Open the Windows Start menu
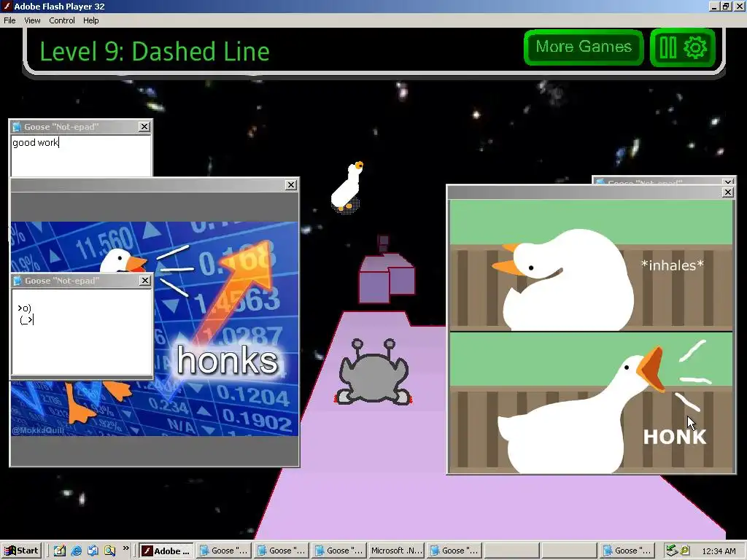747x560 pixels. 21,551
